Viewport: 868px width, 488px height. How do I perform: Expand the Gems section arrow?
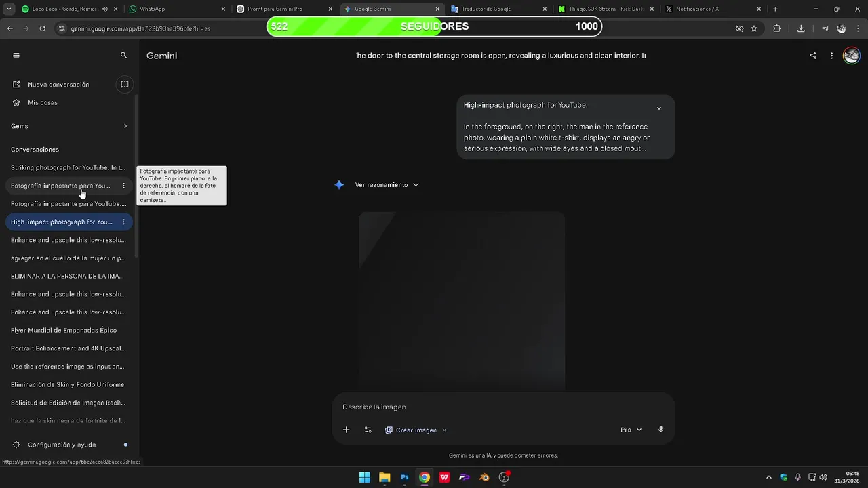coord(125,126)
